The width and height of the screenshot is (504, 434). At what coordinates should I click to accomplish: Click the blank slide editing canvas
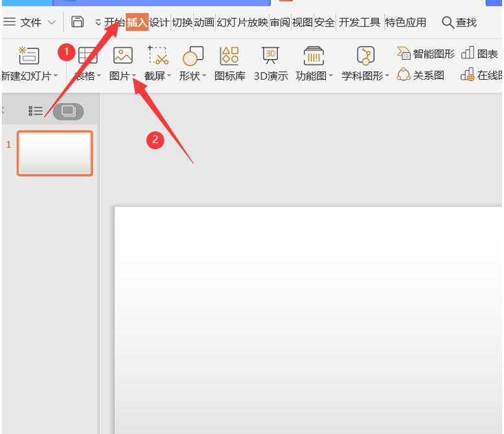coord(308,320)
